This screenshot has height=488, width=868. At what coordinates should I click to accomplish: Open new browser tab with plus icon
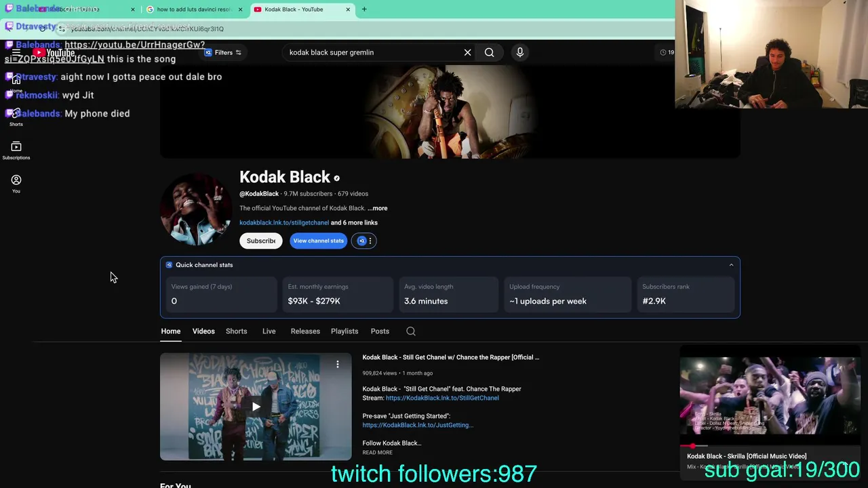pyautogui.click(x=364, y=9)
